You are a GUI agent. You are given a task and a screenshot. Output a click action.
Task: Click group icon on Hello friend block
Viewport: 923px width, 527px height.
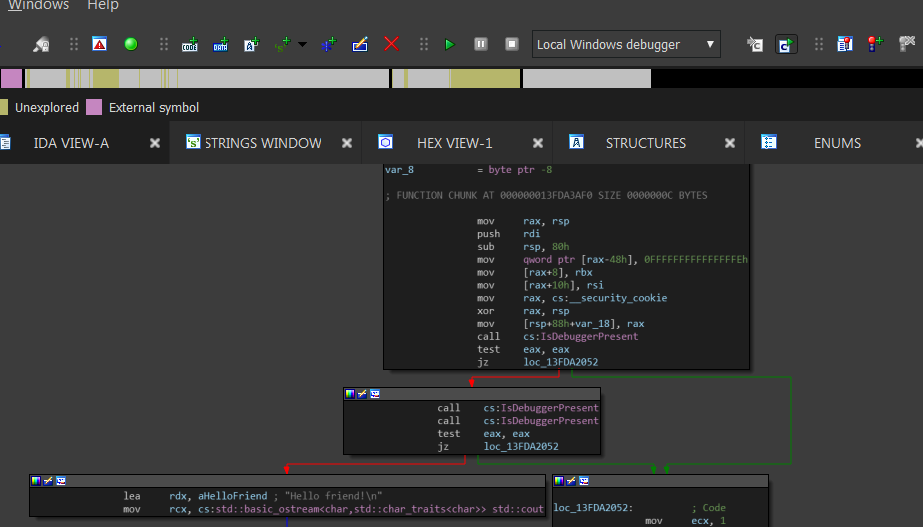tap(61, 481)
